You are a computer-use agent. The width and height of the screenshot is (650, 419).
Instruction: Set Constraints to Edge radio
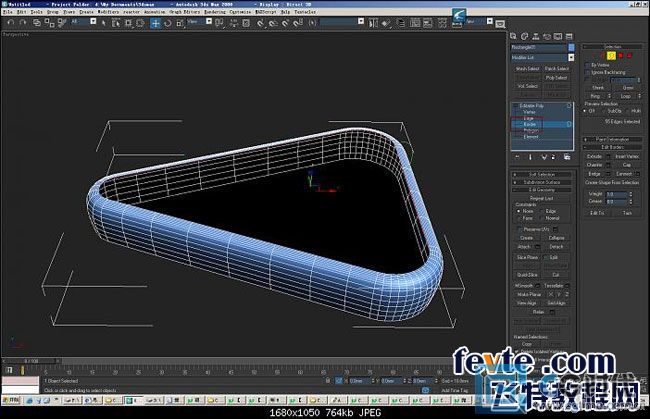pyautogui.click(x=541, y=211)
